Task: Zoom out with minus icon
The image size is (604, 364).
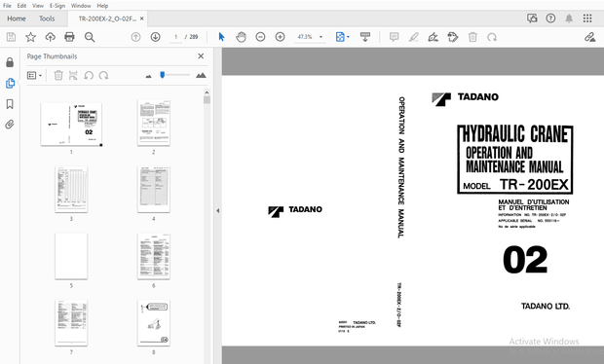Action: pos(260,37)
